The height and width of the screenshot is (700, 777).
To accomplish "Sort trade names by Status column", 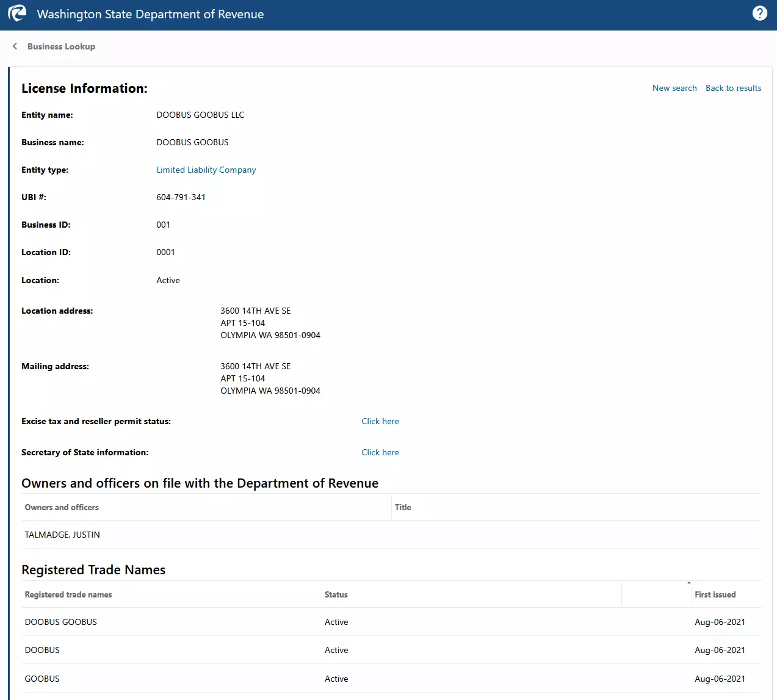I will (336, 594).
